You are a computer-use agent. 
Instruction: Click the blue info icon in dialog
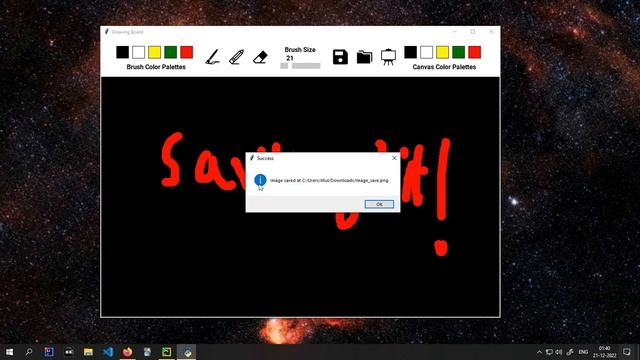click(260, 180)
